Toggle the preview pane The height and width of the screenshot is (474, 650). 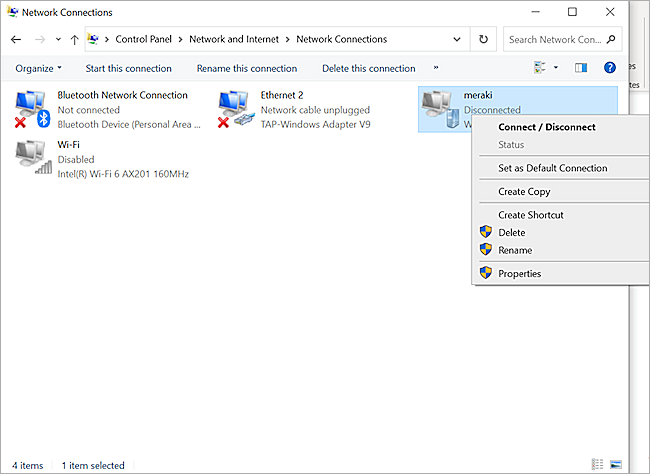[x=581, y=68]
